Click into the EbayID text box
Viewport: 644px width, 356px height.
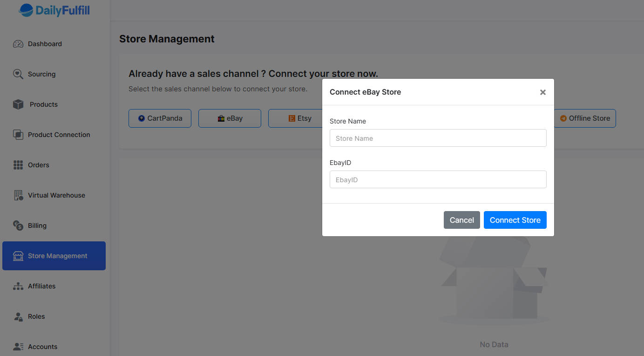pyautogui.click(x=438, y=179)
